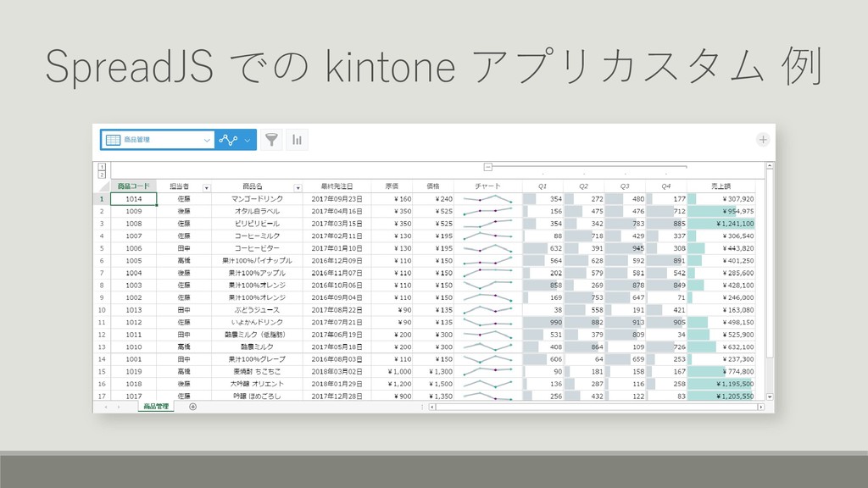Click the table view icon beside 商品管理

pyautogui.click(x=113, y=140)
